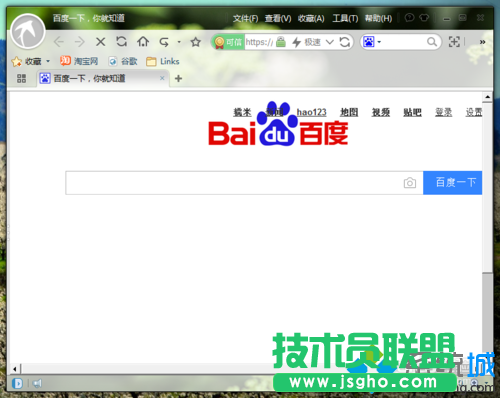This screenshot has width=500, height=398.
Task: Click the green padlock security icon
Action: (281, 42)
